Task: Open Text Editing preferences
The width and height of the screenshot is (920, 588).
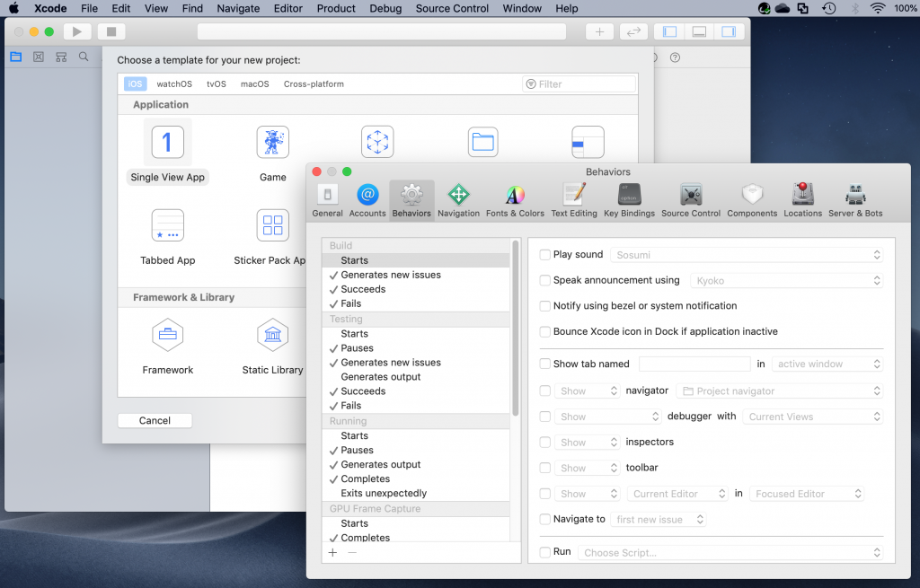Action: coord(574,200)
